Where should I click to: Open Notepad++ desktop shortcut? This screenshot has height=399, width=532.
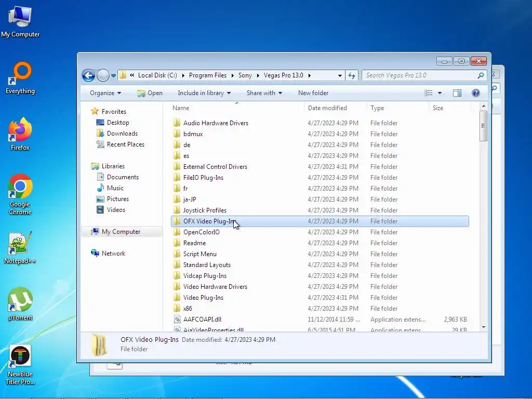click(20, 248)
